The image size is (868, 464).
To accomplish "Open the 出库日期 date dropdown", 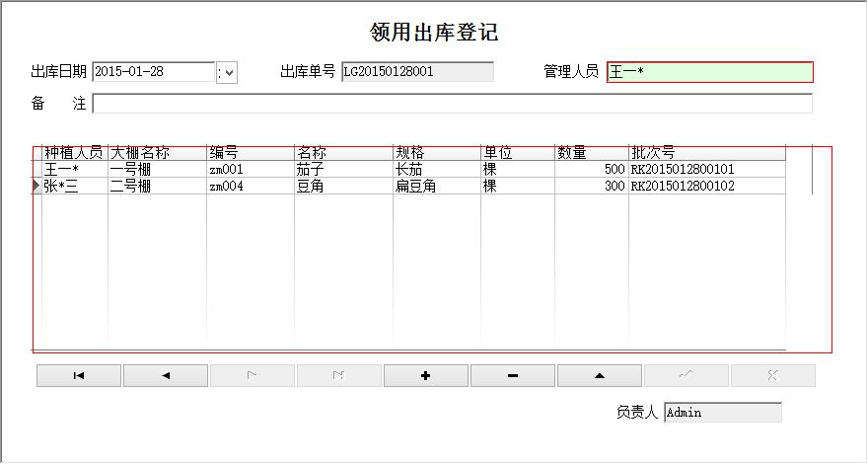I will (227, 73).
